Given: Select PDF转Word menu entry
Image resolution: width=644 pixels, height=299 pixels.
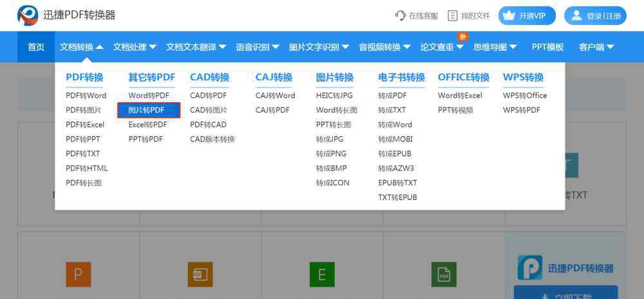Looking at the screenshot, I should coord(86,96).
